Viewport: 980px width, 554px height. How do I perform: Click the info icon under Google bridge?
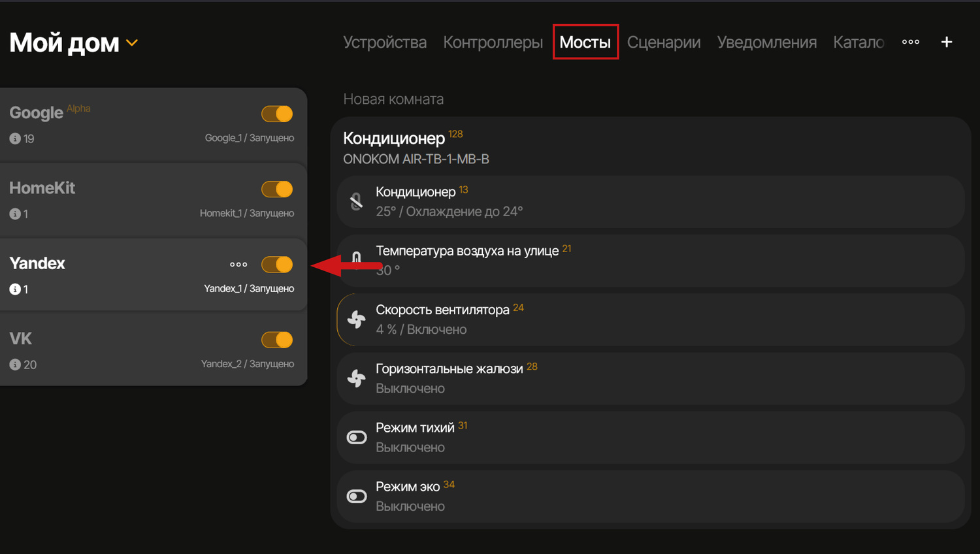(15, 138)
